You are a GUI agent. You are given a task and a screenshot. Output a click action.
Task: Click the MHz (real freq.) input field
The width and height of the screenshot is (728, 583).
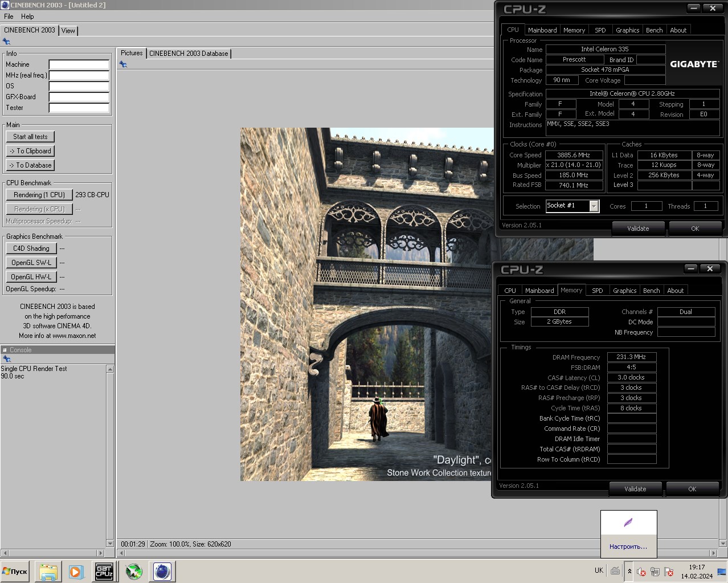79,75
